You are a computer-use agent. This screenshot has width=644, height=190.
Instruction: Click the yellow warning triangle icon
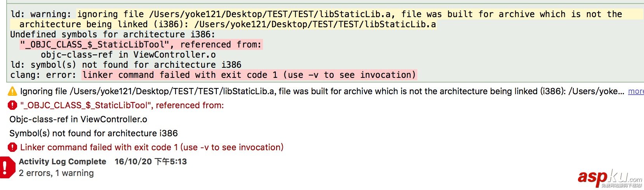coord(12,91)
